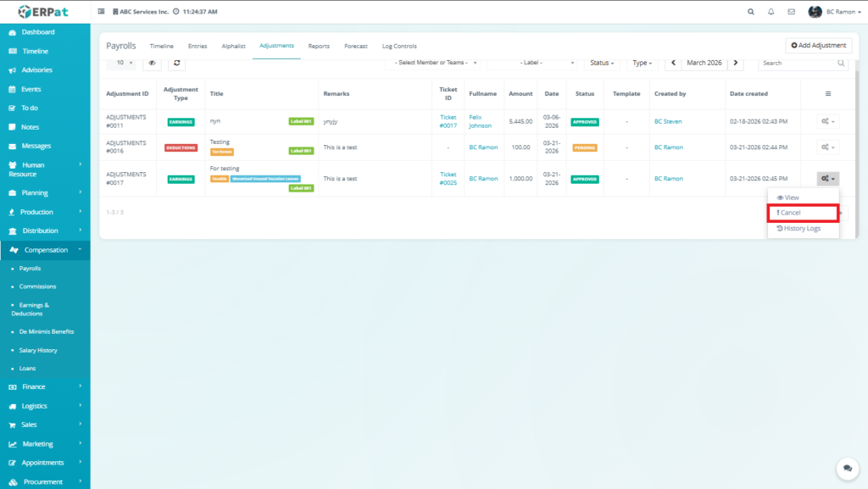Open the Status filter dropdown
868x489 pixels.
tap(603, 63)
